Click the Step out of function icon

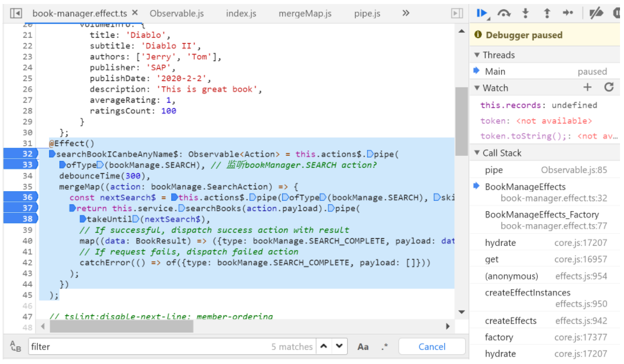tap(546, 13)
